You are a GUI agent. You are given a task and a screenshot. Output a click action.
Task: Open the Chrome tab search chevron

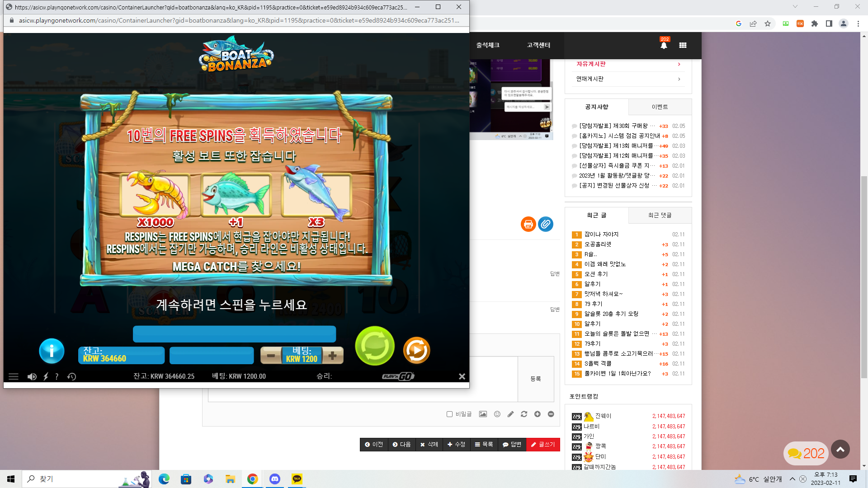(795, 7)
